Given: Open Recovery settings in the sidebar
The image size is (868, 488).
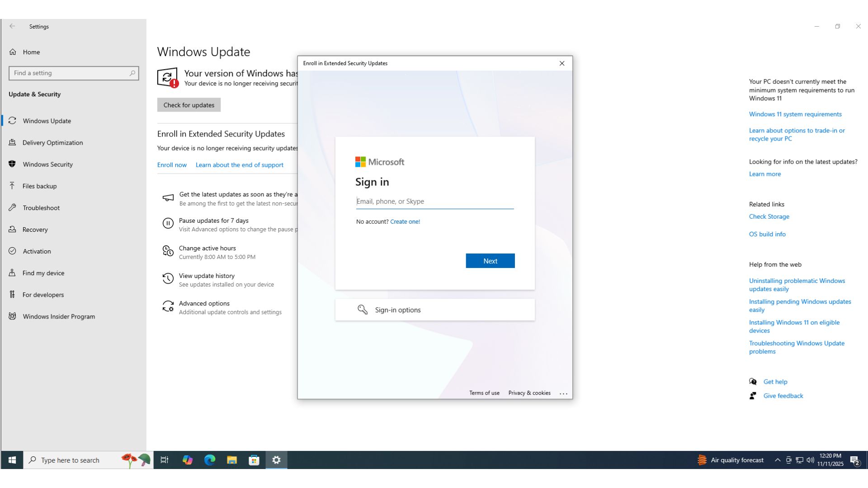Looking at the screenshot, I should 35,230.
